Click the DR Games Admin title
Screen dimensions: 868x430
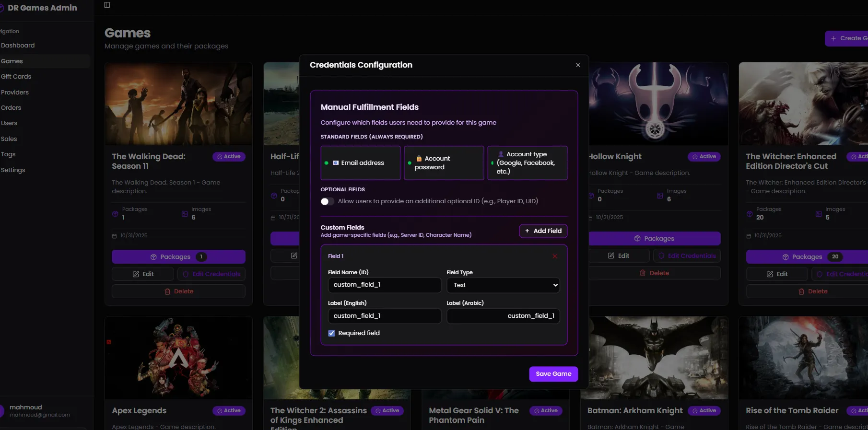pos(42,8)
